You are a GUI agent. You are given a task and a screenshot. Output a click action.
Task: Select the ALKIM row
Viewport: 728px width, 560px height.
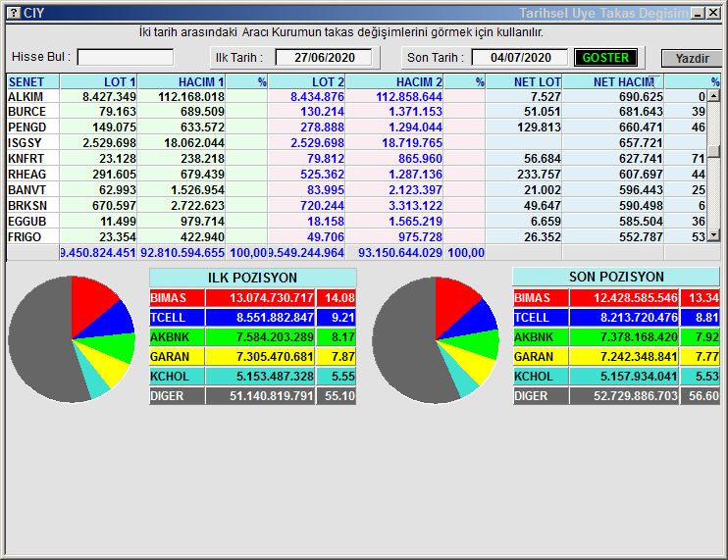point(356,96)
